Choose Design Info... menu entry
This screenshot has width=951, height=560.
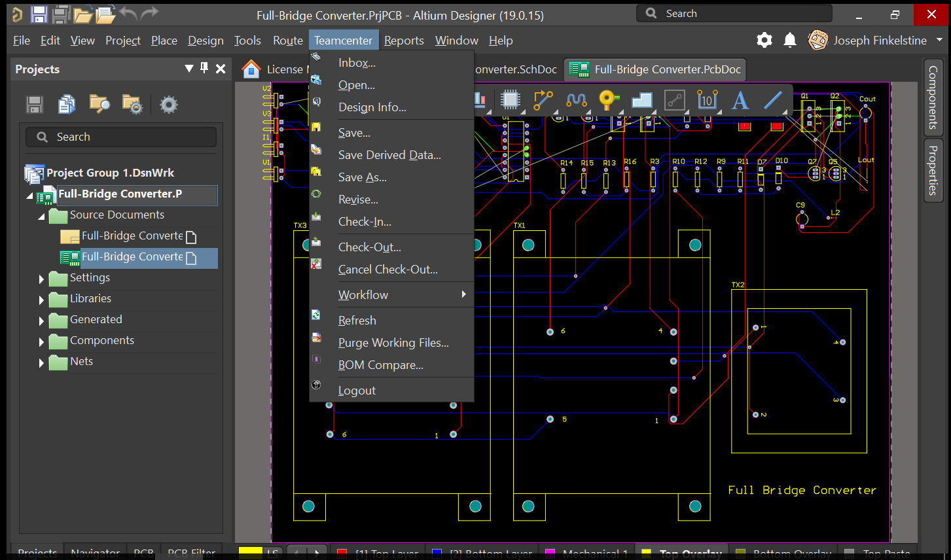[x=391, y=107]
